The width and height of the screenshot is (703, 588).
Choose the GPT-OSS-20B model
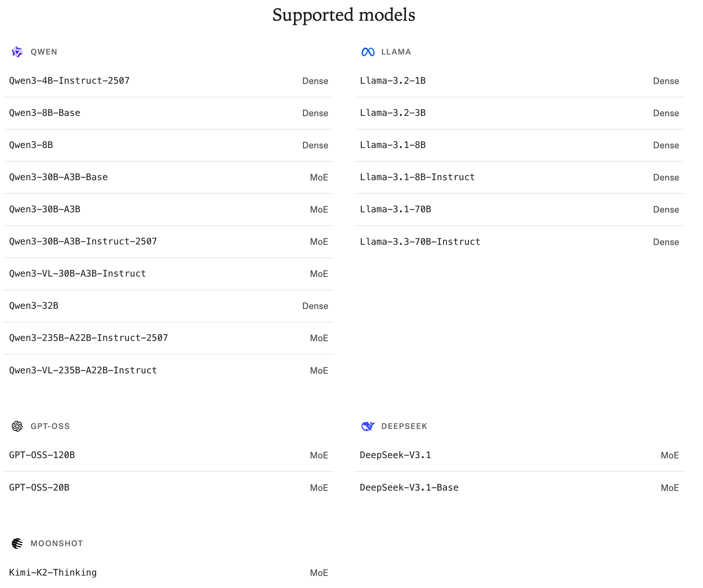click(40, 488)
